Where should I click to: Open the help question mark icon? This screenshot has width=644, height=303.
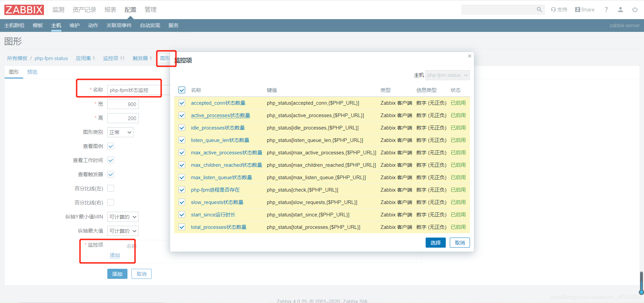(606, 10)
